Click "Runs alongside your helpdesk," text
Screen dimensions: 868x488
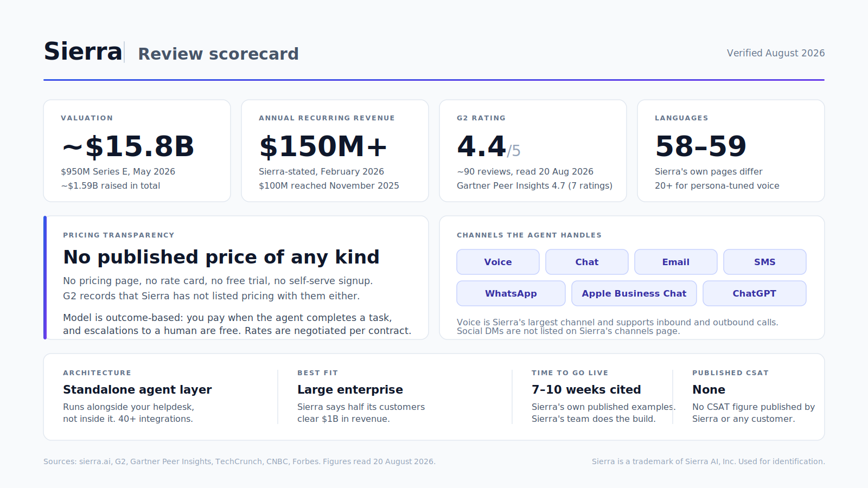(129, 407)
